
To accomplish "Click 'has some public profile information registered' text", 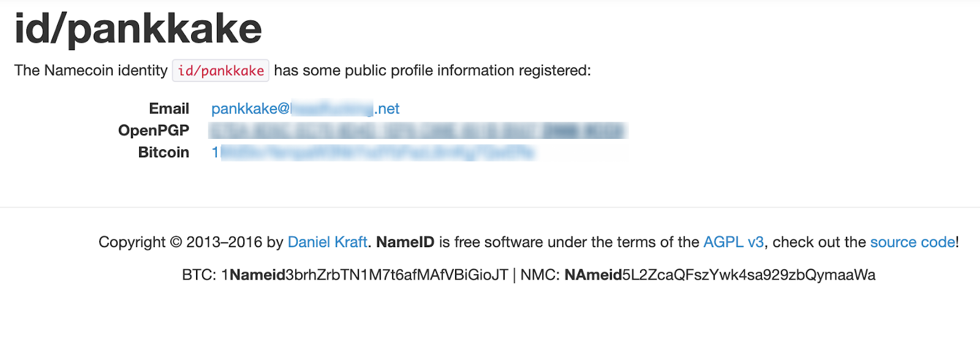I will pos(432,71).
